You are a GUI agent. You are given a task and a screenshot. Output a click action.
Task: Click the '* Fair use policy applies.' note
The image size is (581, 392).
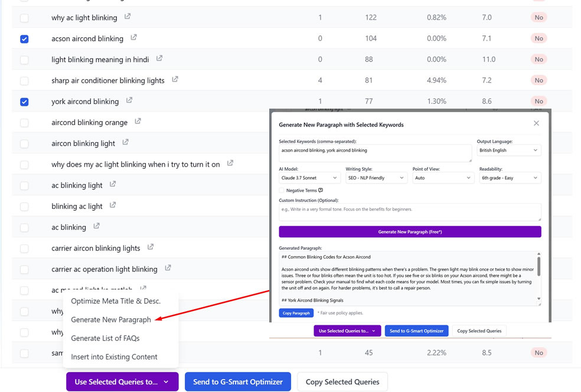tap(340, 313)
